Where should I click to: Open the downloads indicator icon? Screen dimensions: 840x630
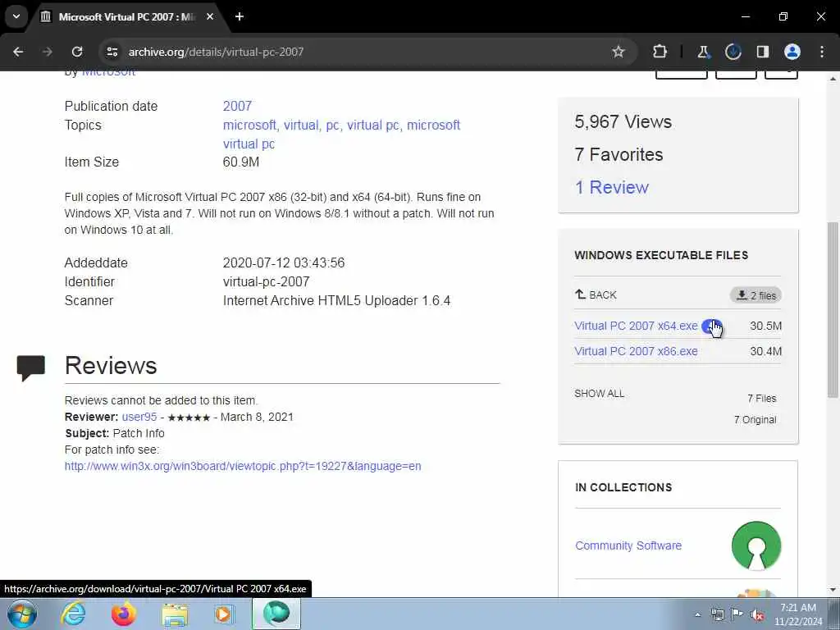click(x=733, y=52)
